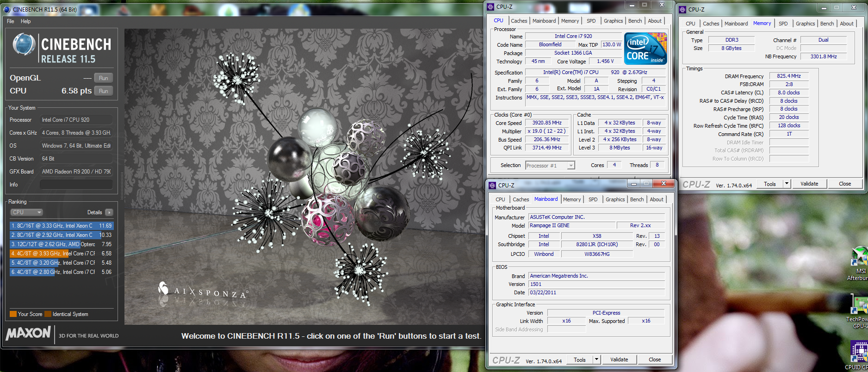The width and height of the screenshot is (868, 372).
Task: Click the Core Voltage value 1.456 V
Action: point(605,62)
